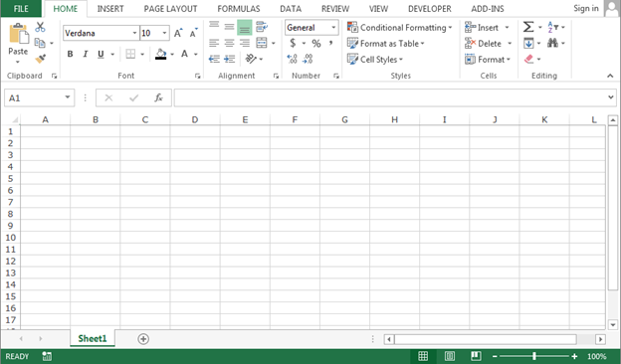This screenshot has width=621, height=364.
Task: Add a new sheet with plus button
Action: 143,339
